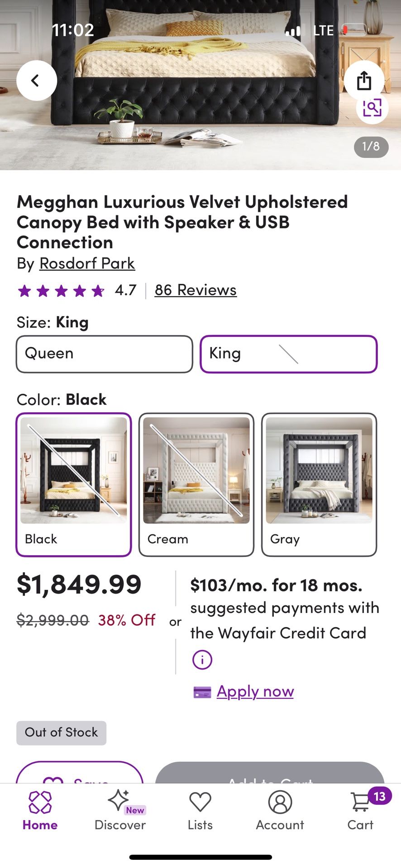Choose the Gray color swatch
Screen dimensions: 401x868
point(319,484)
